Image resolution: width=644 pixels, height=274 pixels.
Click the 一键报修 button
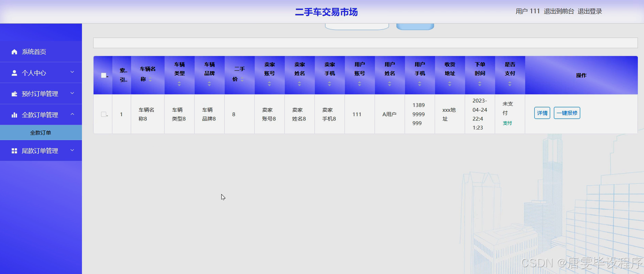click(567, 113)
